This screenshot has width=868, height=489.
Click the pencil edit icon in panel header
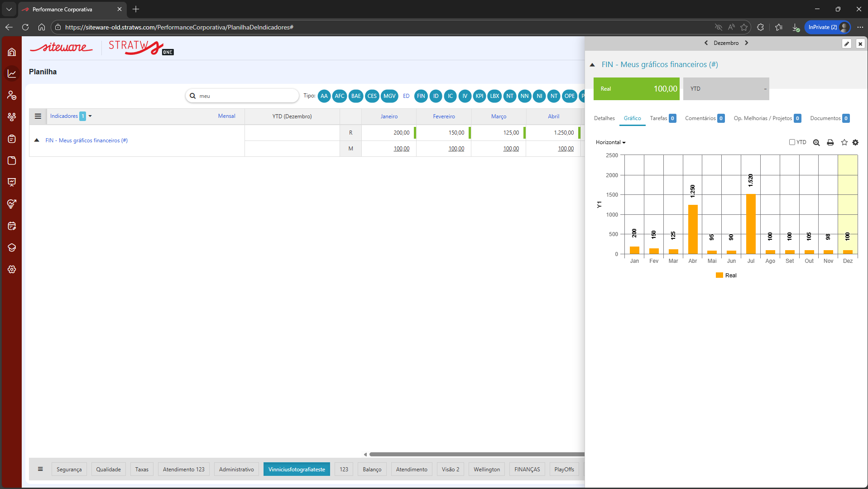[x=846, y=44]
